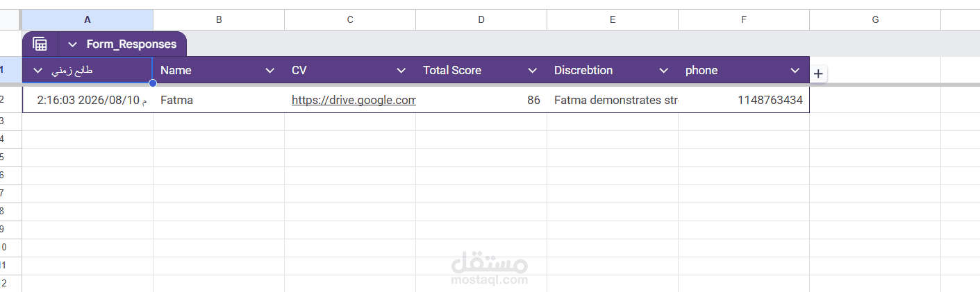Select the row 3 header
This screenshot has width=980, height=292.
click(10, 121)
